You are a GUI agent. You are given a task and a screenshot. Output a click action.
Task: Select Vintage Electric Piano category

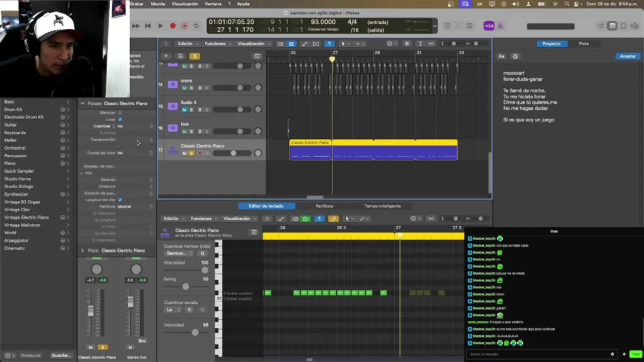36,217
